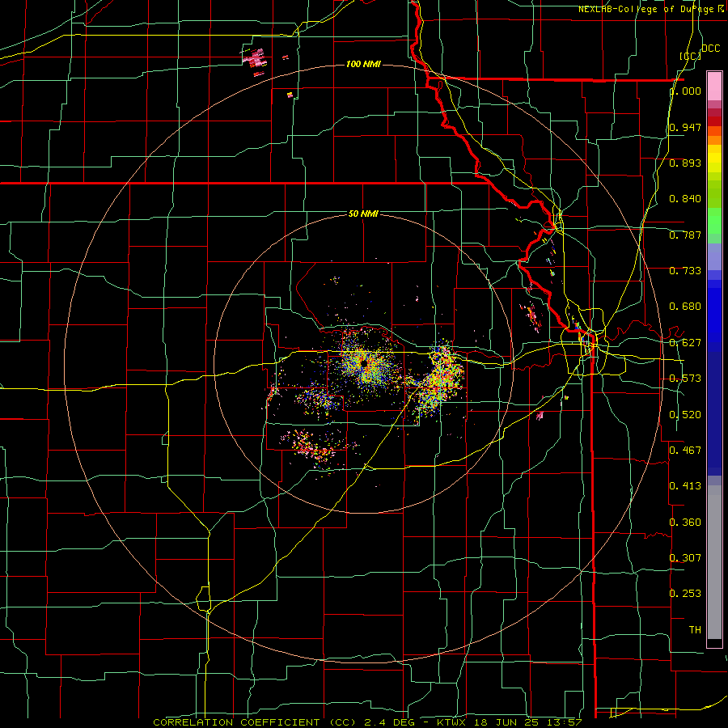Pick the lavender color bar segment
728x728 pixels.
[x=714, y=256]
